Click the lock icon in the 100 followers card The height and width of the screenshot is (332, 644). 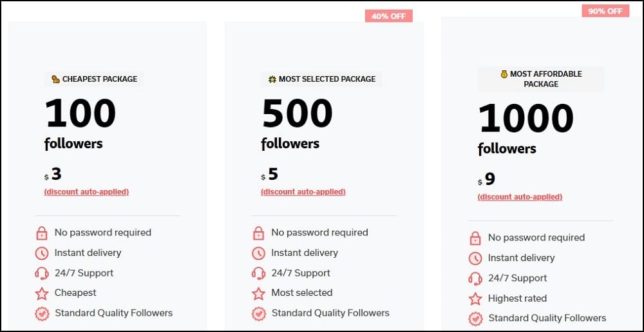41,233
